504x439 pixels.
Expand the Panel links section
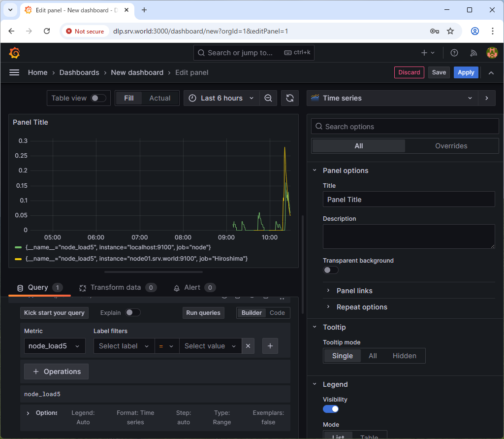[x=328, y=291]
